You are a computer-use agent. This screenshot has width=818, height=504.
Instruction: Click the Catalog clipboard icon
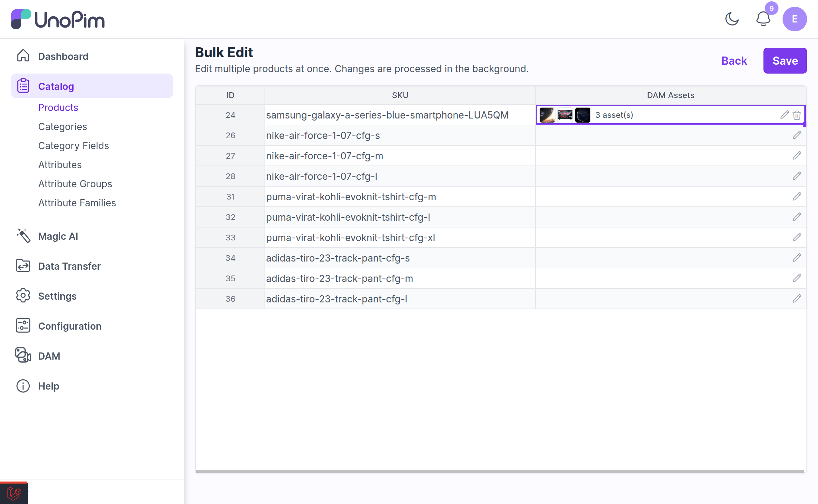click(x=23, y=86)
